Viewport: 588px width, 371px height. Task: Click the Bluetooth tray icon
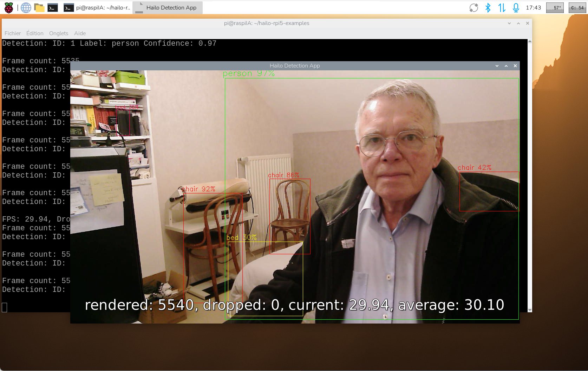488,7
